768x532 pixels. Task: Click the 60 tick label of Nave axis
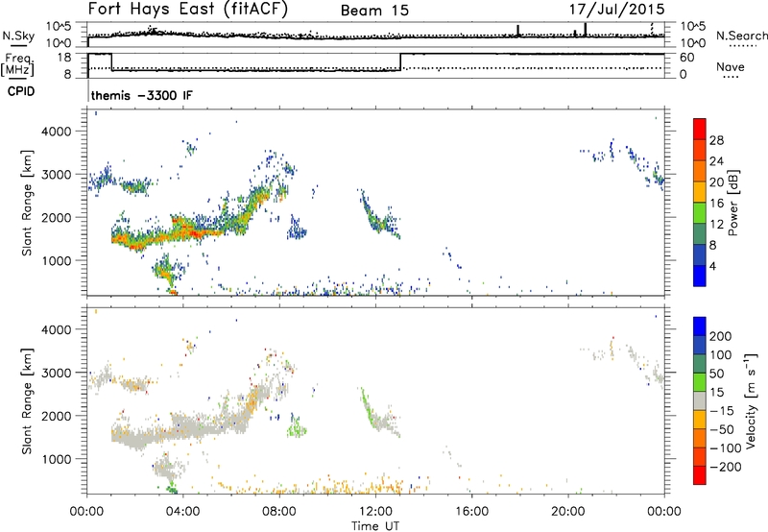[x=687, y=58]
